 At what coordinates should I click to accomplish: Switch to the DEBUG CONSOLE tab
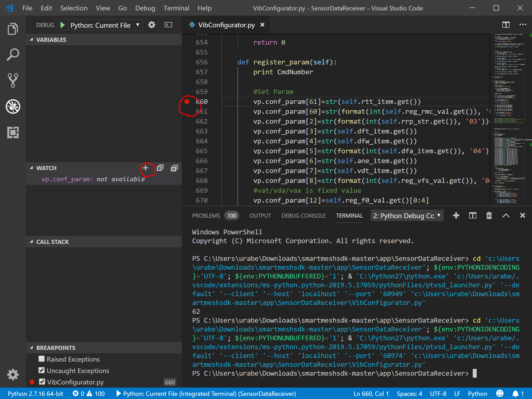pyautogui.click(x=303, y=216)
